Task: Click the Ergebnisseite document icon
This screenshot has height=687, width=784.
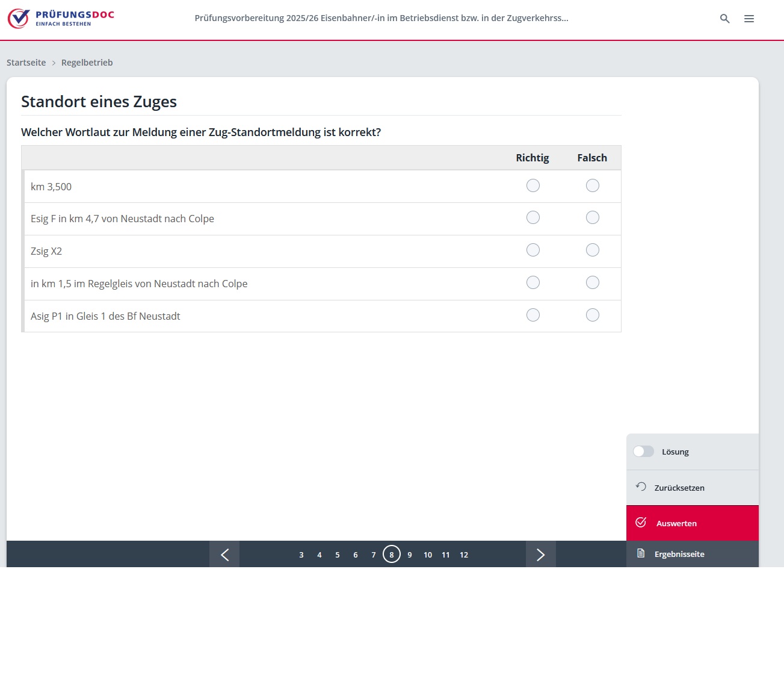Action: pos(641,553)
